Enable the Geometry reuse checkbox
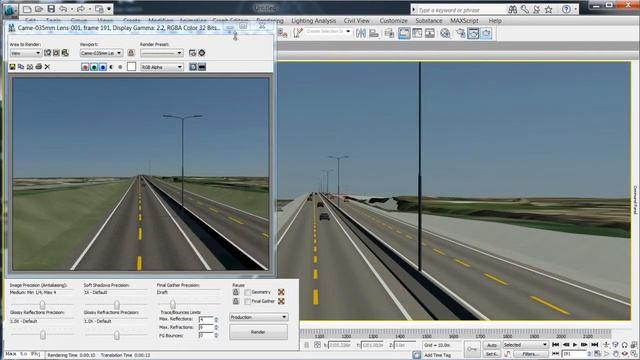Viewport: 640px width, 360px height. coord(247,292)
